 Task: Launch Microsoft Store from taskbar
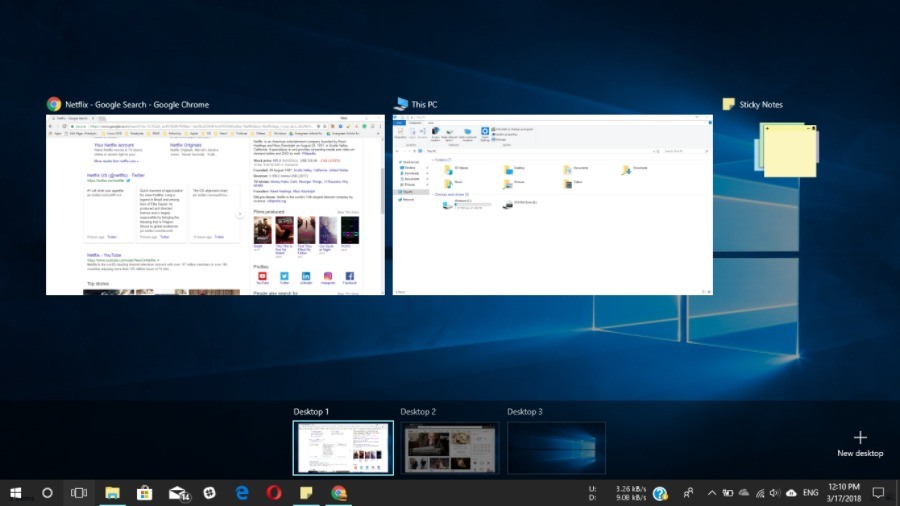[145, 493]
